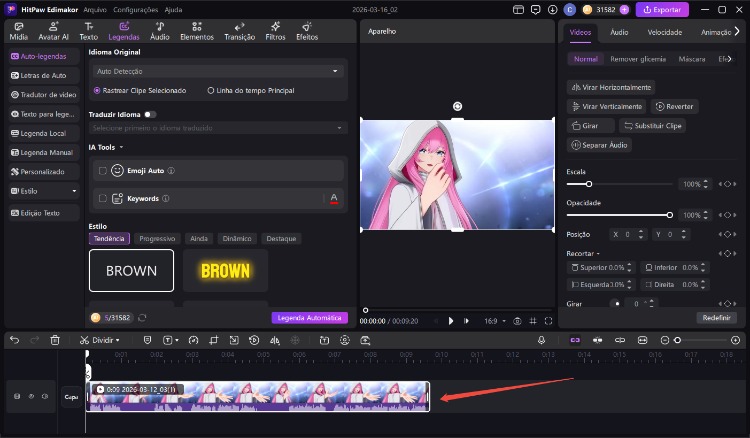Toggle track mute speaker icon

(45, 396)
